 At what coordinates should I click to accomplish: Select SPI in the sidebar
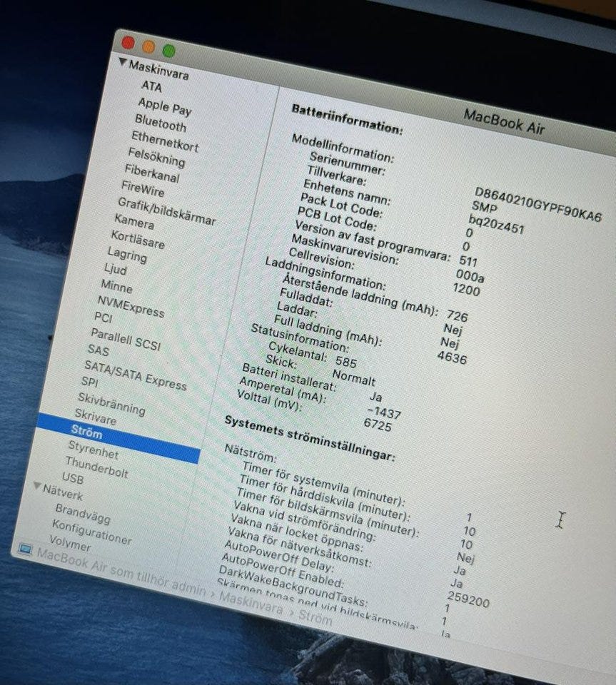[x=89, y=382]
